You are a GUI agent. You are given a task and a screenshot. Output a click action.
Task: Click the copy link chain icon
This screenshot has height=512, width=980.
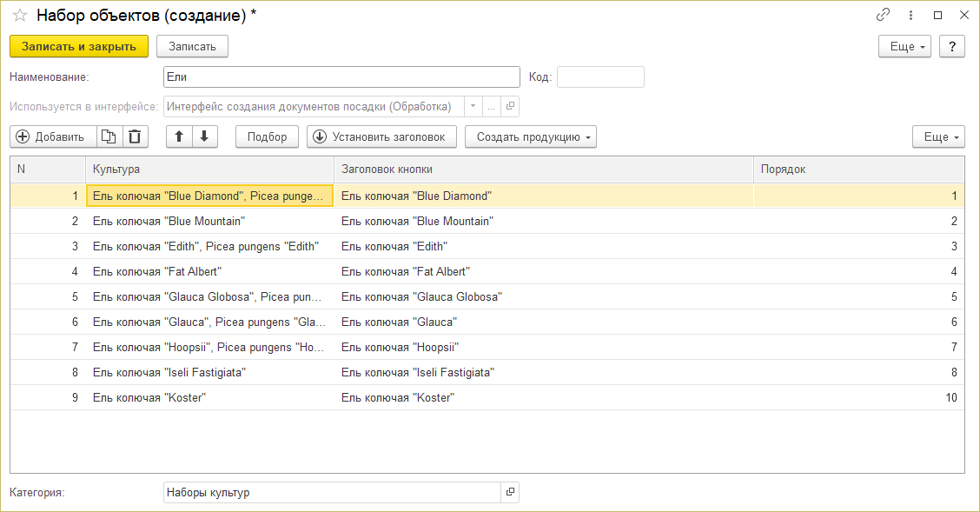click(x=884, y=15)
